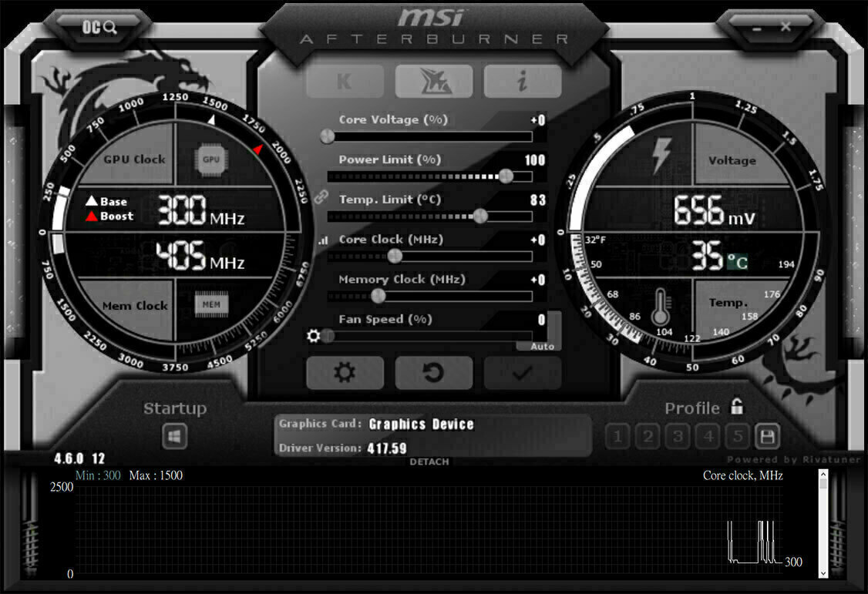This screenshot has width=868, height=594.
Task: Toggle the °C temperature unit indicator
Action: coord(738,260)
